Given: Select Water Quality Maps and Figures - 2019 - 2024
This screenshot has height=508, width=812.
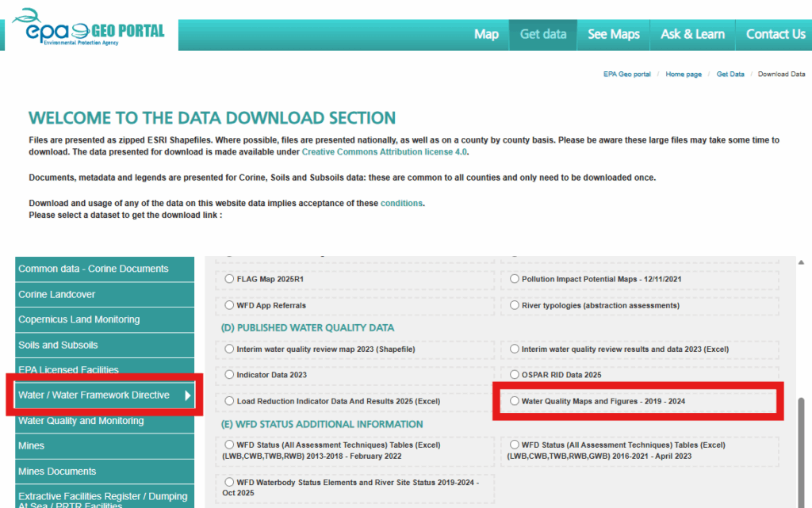Looking at the screenshot, I should tap(516, 401).
